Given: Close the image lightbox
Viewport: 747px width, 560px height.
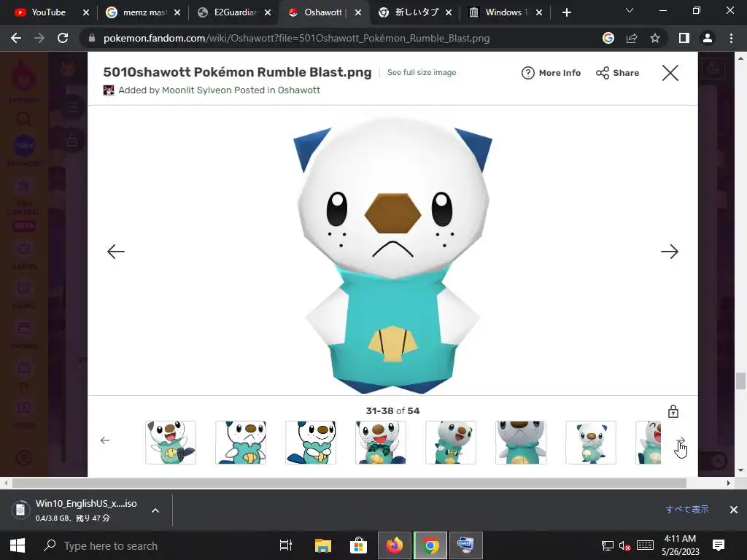Looking at the screenshot, I should coord(670,73).
